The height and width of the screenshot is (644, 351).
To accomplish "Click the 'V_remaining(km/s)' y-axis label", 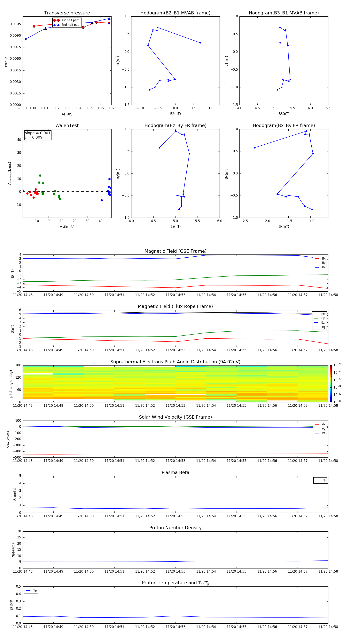I will click(10, 173).
